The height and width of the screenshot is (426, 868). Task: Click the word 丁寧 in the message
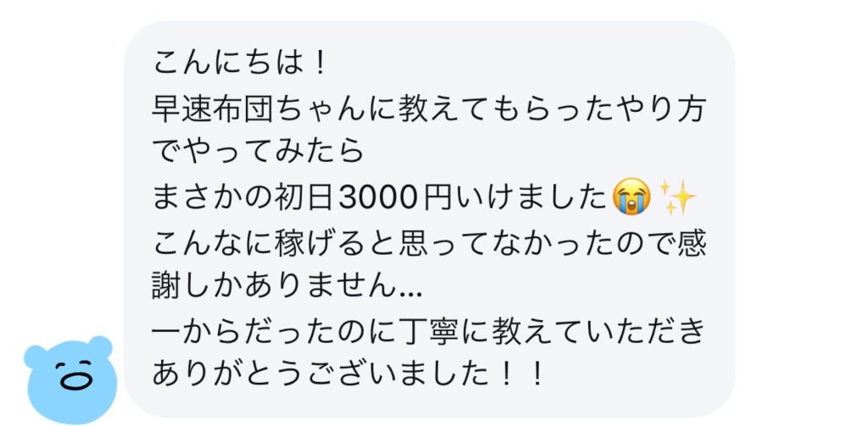(427, 333)
